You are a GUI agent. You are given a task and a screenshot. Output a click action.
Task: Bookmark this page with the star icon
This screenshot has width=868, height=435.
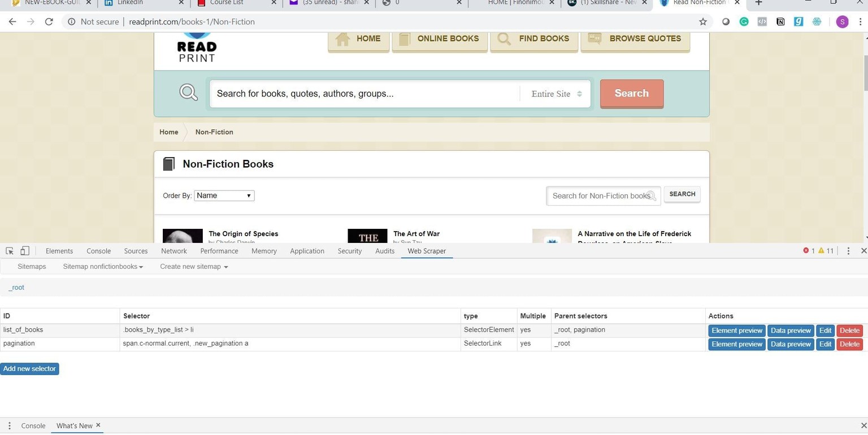703,21
